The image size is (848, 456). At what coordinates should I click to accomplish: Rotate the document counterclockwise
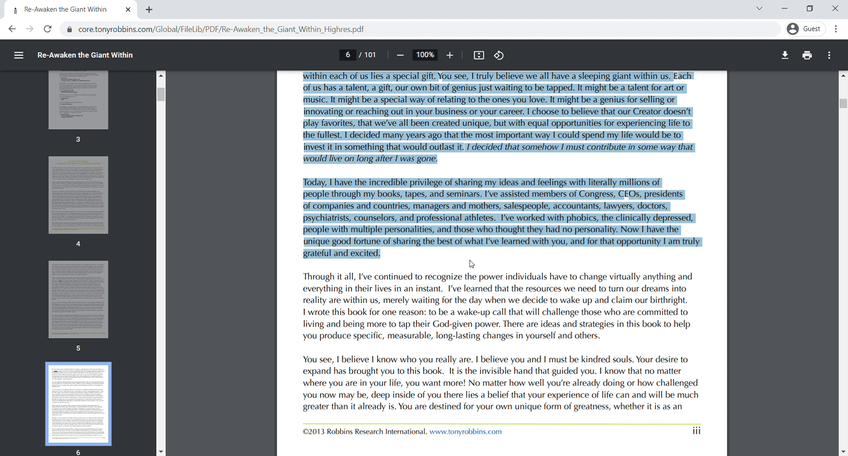(499, 55)
